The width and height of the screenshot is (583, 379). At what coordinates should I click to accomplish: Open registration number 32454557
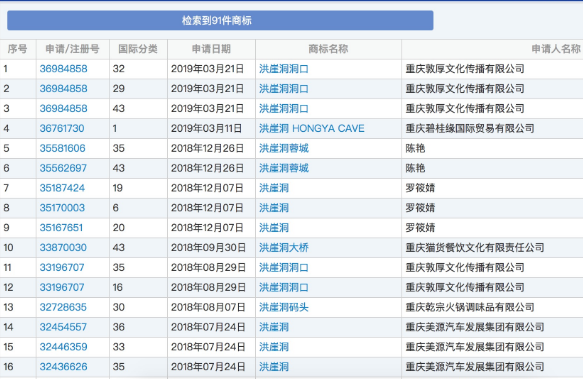coord(63,327)
